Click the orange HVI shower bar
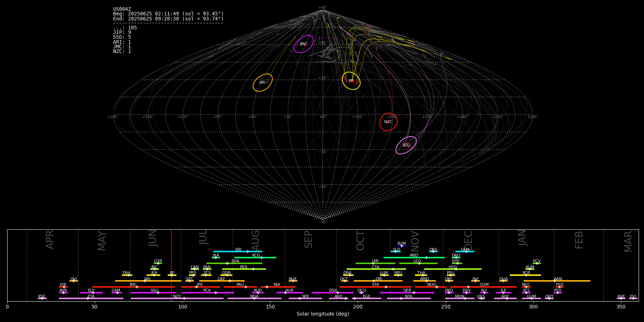Screen dimensions: 644x322 (x=74, y=281)
